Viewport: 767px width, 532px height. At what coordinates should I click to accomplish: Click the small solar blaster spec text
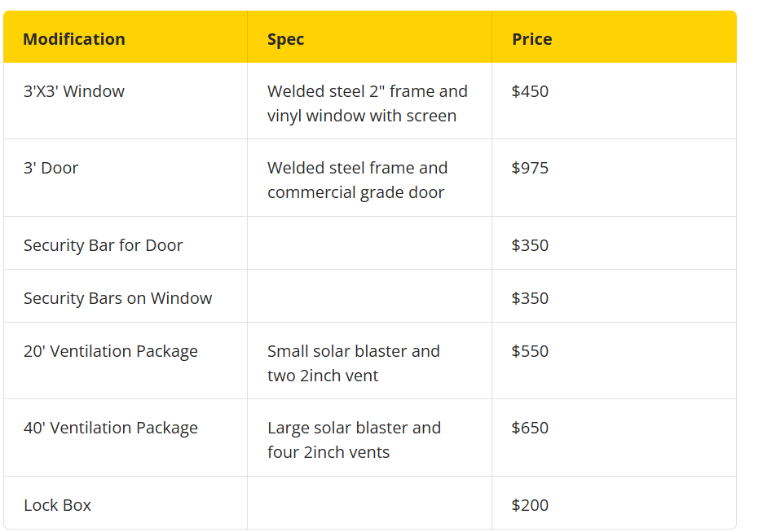point(353,363)
